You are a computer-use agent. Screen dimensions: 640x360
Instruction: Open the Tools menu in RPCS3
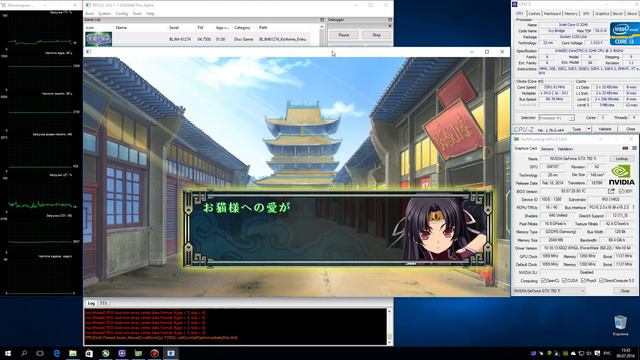[137, 13]
